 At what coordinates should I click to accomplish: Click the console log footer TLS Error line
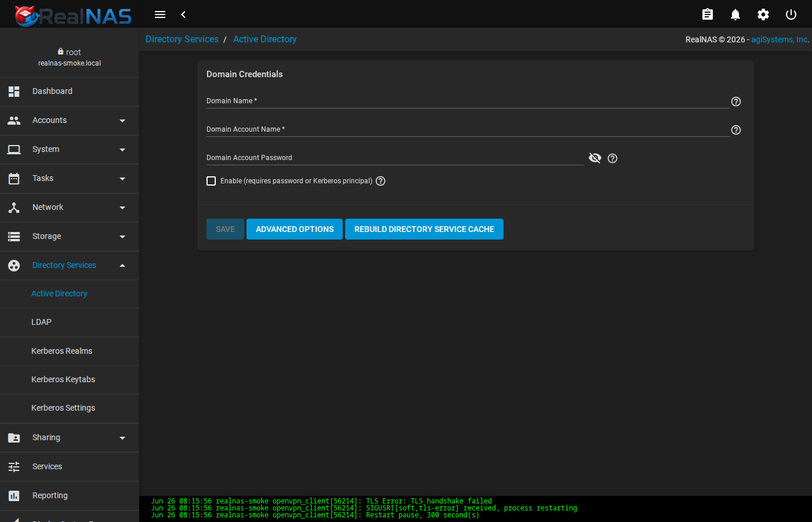pyautogui.click(x=322, y=501)
